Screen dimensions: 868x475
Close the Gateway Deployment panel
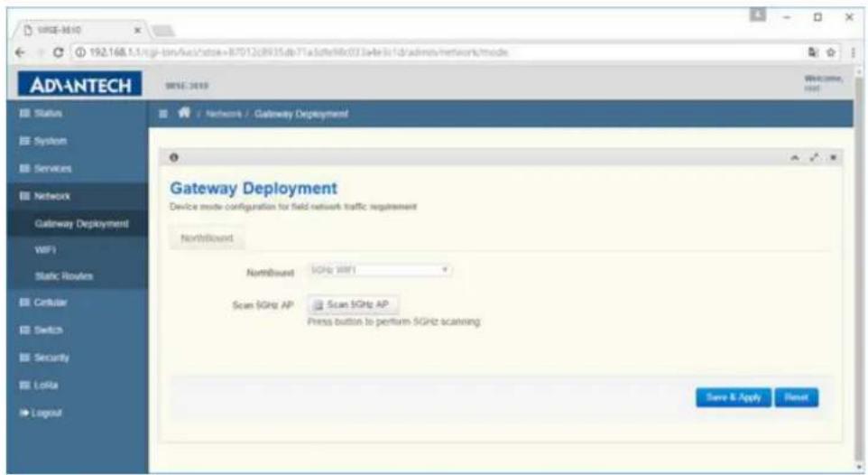click(833, 158)
